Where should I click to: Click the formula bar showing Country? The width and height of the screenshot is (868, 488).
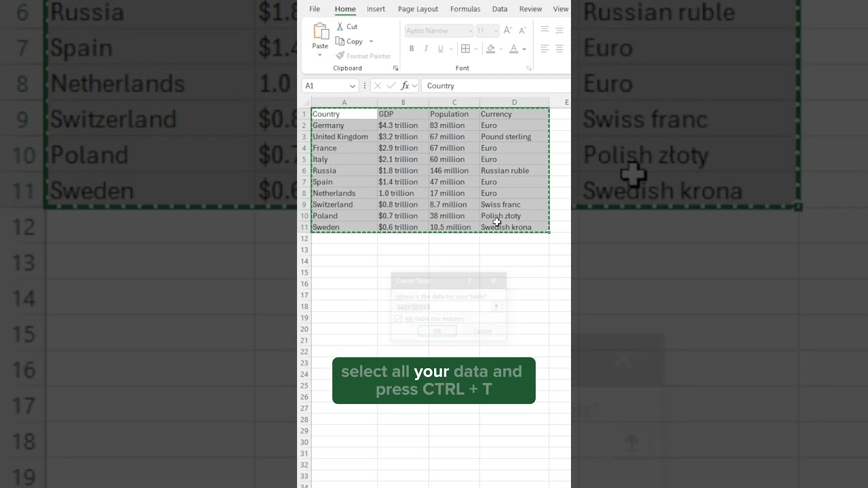click(x=496, y=85)
